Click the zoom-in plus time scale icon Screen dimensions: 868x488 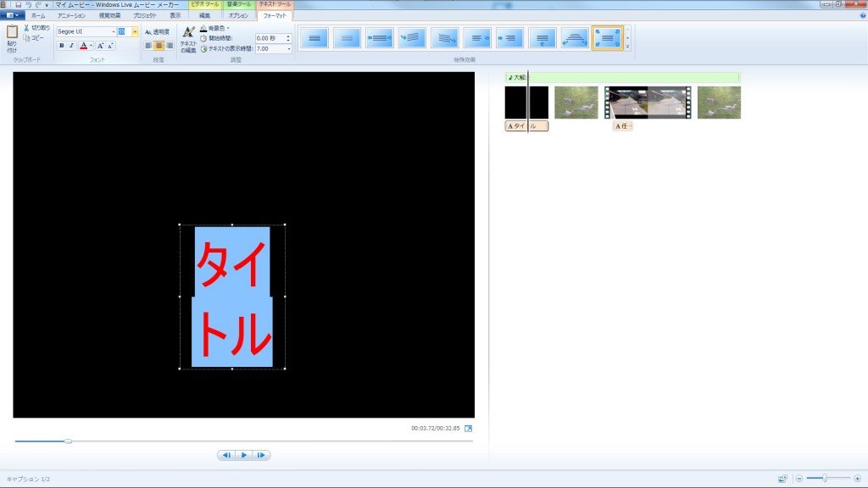click(x=858, y=479)
